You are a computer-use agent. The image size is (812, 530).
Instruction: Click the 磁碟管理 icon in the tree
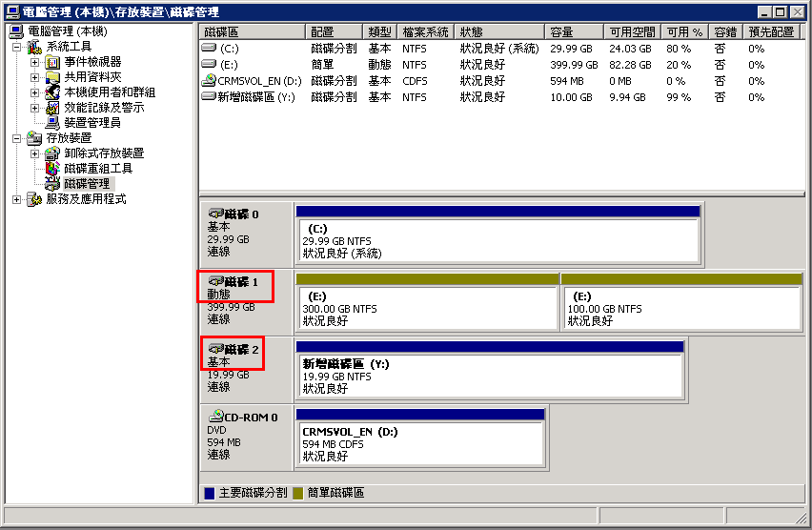[x=52, y=183]
